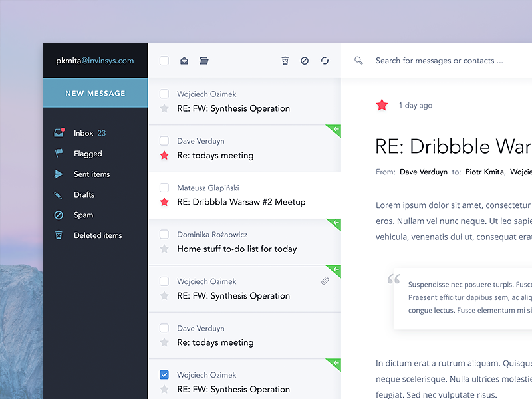The width and height of the screenshot is (532, 399).
Task: Refresh the message list
Action: pos(325,61)
